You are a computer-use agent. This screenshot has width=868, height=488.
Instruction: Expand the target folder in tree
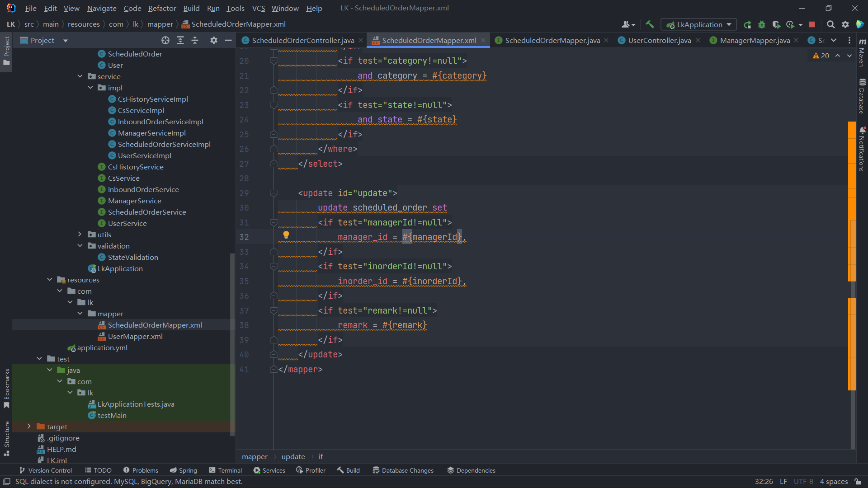29,427
